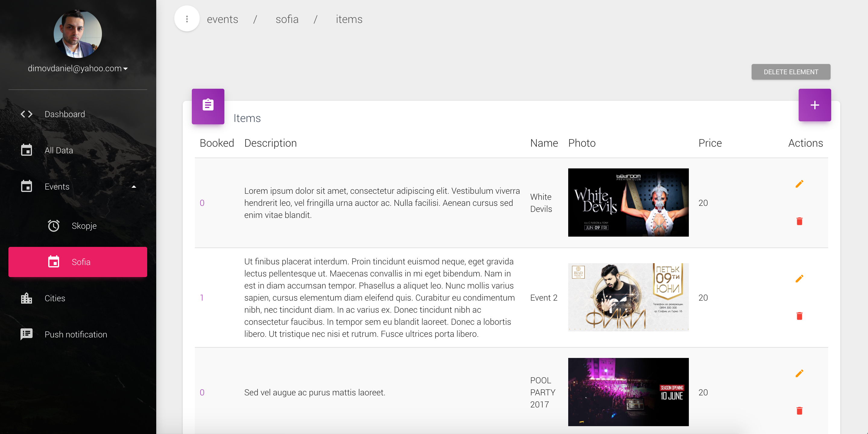Click the three-dot menu icon beside breadcrumbs

187,19
